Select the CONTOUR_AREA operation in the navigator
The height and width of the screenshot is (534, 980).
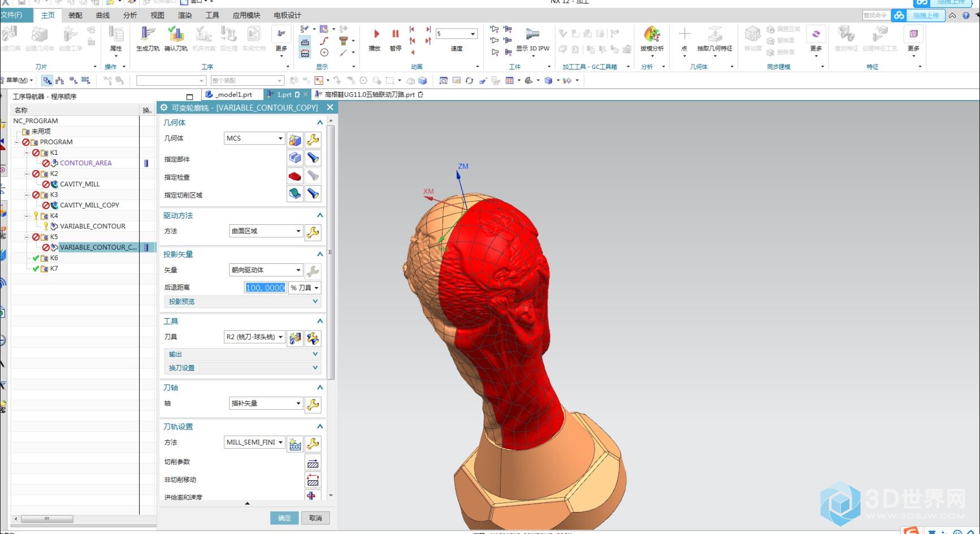coord(86,163)
